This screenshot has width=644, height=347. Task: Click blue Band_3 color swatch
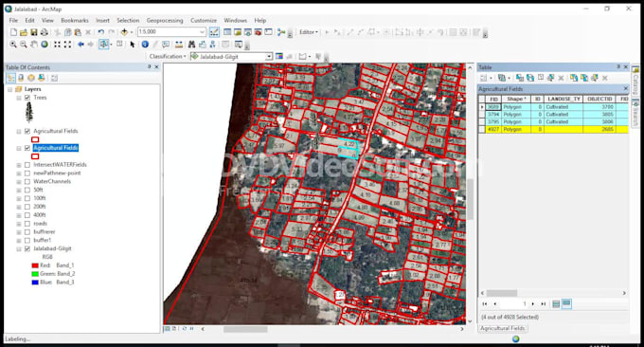35,283
